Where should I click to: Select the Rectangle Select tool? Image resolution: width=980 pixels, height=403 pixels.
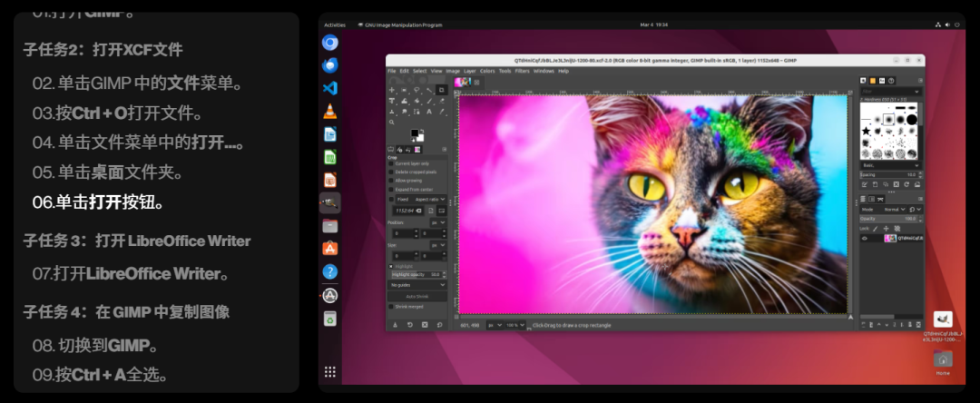tap(405, 90)
